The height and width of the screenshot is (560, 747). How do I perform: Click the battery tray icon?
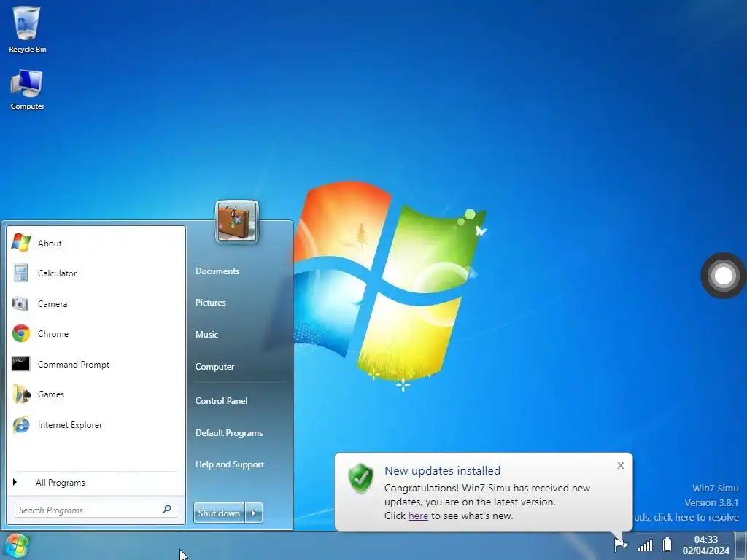coord(667,544)
